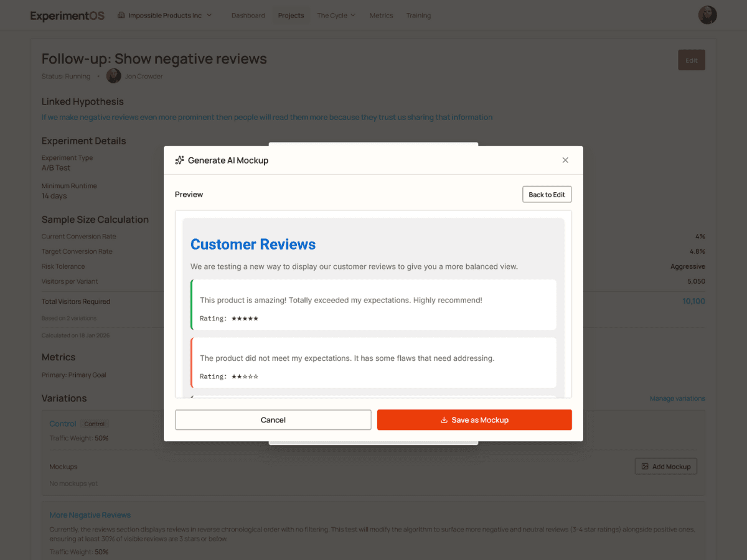Open the Metrics page
Screen dimensions: 747x560
tap(381, 16)
